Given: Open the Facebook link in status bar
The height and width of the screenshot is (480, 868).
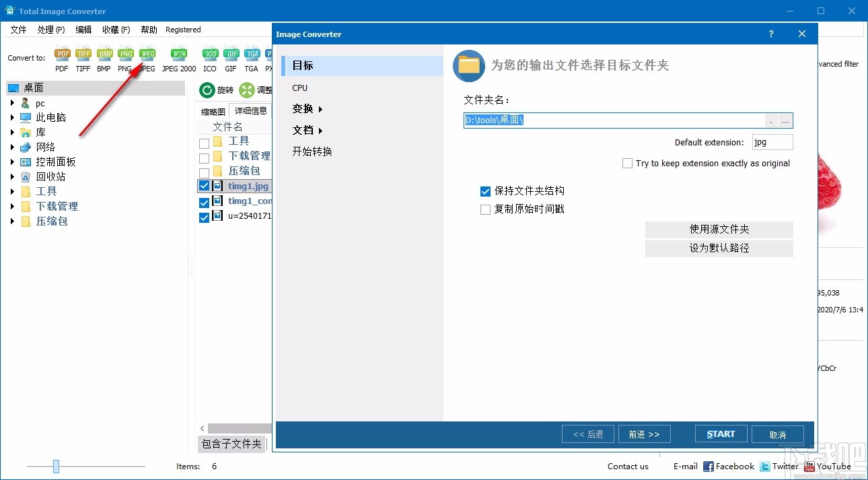Looking at the screenshot, I should tap(729, 466).
